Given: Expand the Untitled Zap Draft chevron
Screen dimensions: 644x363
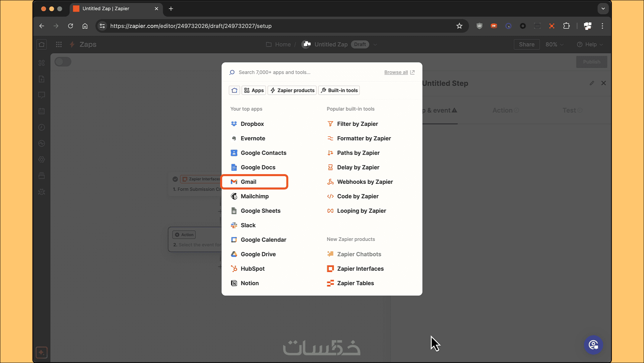Looking at the screenshot, I should click(375, 45).
